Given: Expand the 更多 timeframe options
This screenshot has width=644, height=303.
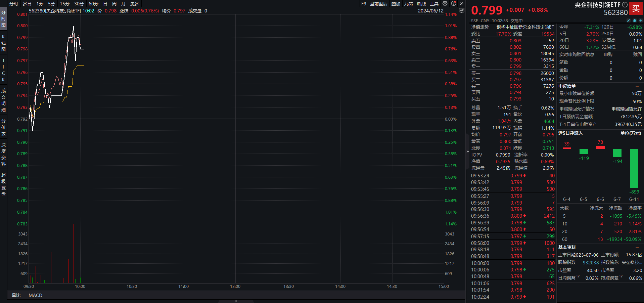Looking at the screenshot, I should click(x=135, y=4).
